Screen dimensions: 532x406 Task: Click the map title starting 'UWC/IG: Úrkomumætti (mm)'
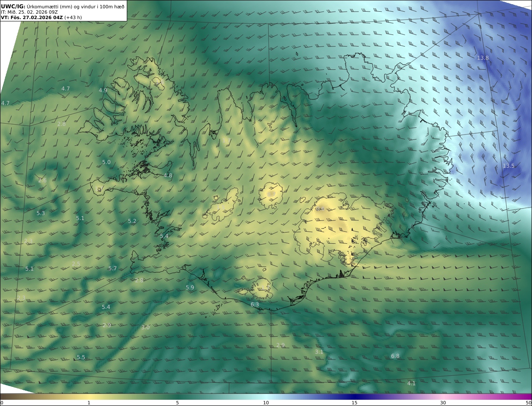[x=62, y=6]
